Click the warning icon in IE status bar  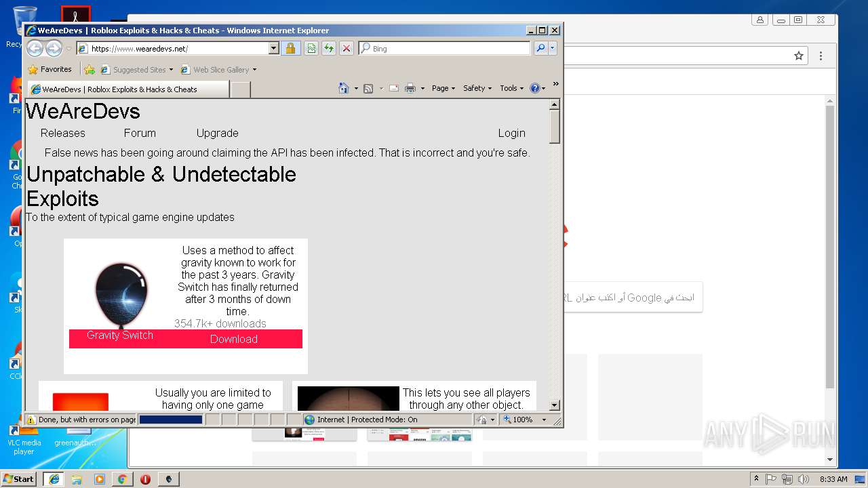(31, 420)
